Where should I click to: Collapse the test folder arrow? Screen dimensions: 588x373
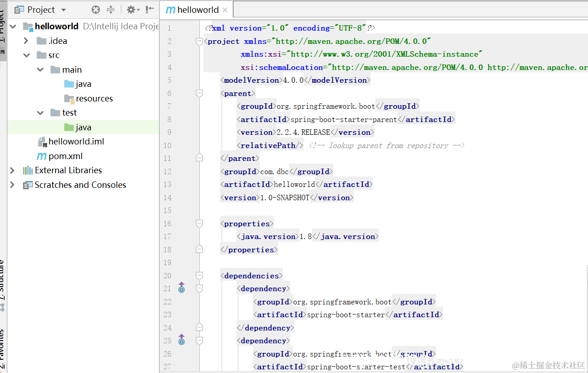(40, 113)
